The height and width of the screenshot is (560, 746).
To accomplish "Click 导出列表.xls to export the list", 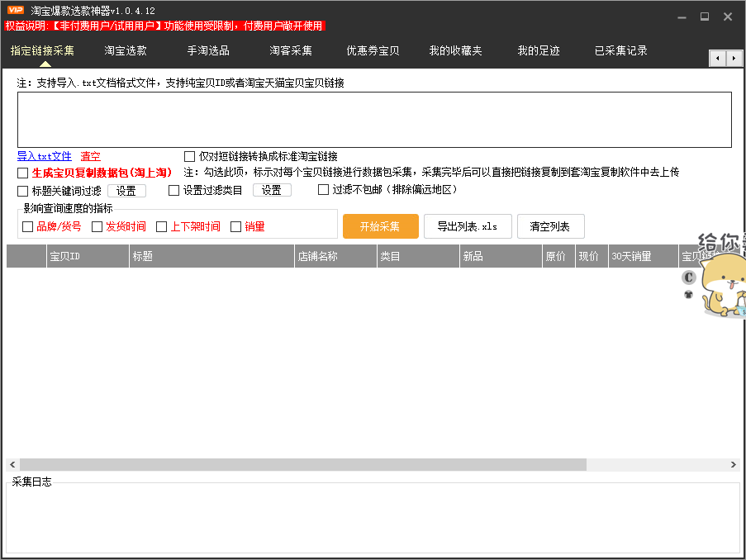I will pos(468,225).
